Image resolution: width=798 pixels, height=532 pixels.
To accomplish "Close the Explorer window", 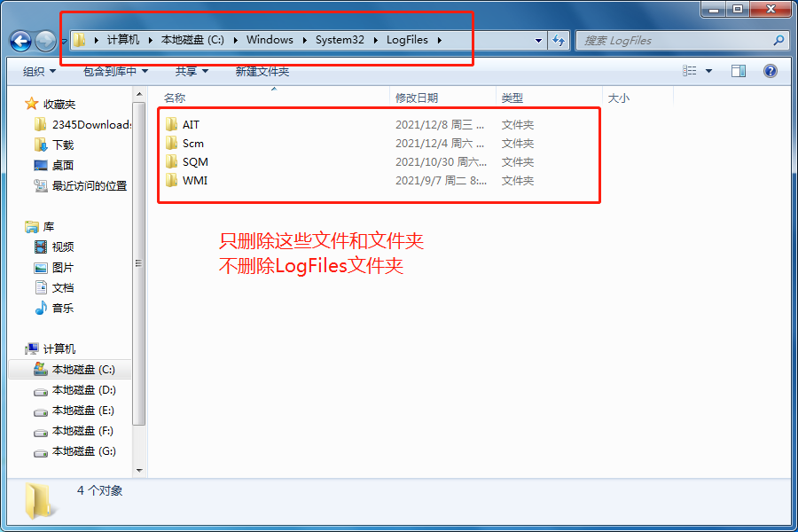I will (771, 9).
